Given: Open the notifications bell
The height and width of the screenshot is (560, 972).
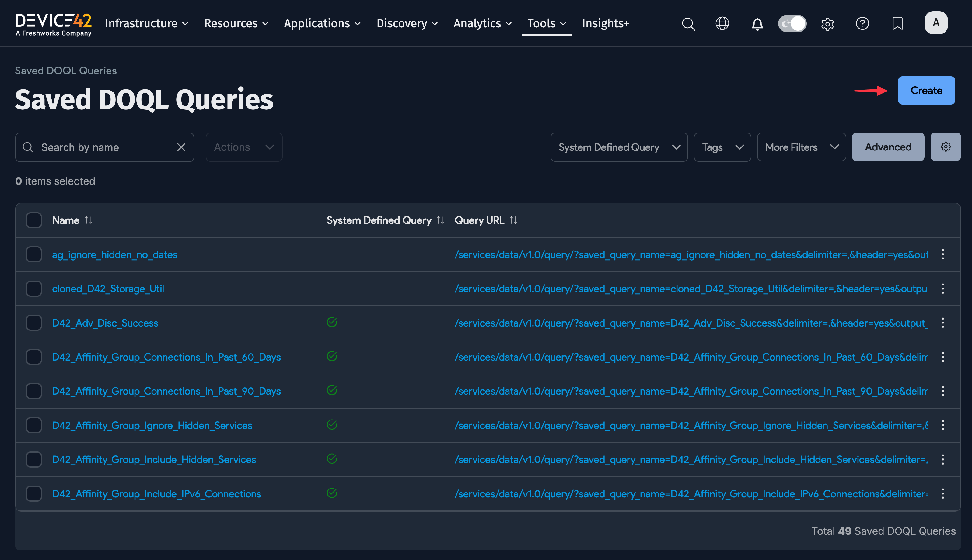Looking at the screenshot, I should pos(757,24).
